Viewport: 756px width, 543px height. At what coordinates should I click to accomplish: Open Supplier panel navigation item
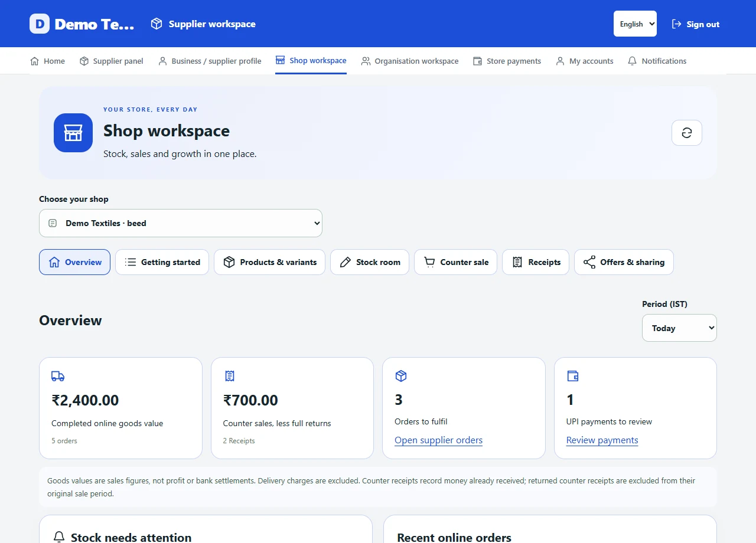pos(112,61)
